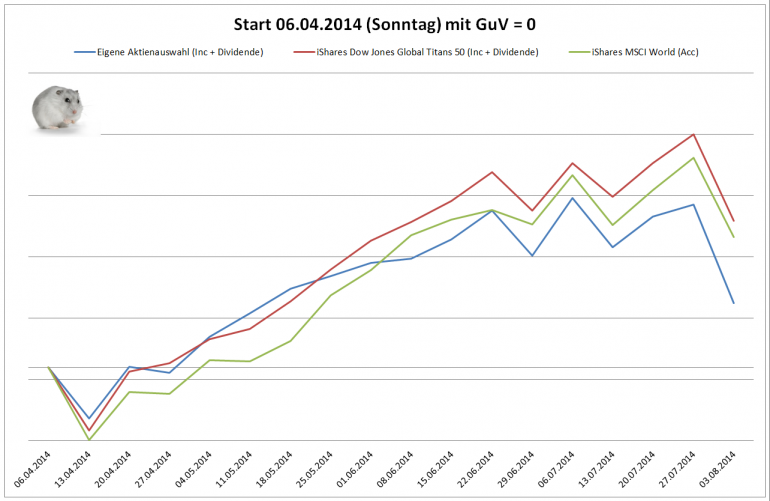The height and width of the screenshot is (501, 770).
Task: Click blue line peak at 06.07.2014
Action: [x=572, y=198]
